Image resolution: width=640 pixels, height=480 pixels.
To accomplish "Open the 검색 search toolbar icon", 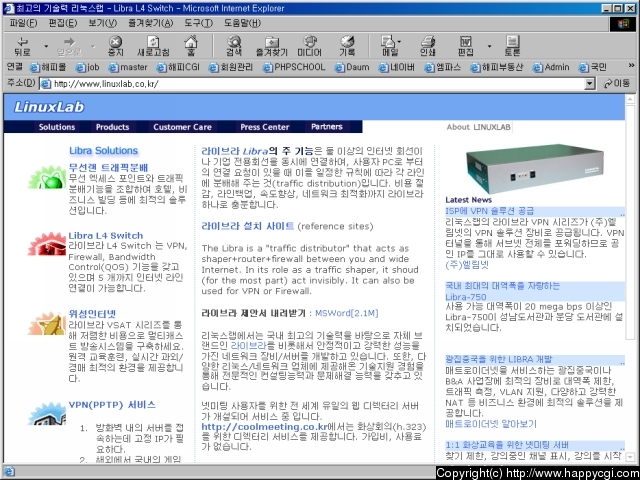I will click(x=234, y=46).
